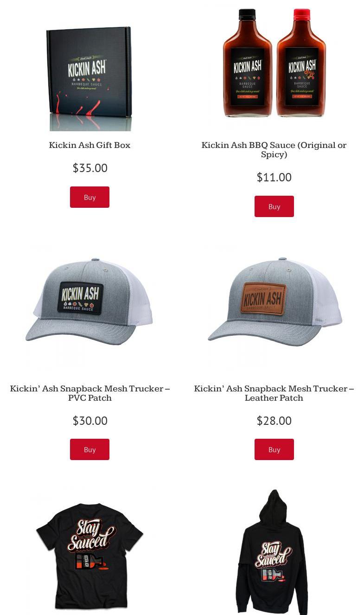Buy the PVC Patch trucker hat

click(89, 449)
